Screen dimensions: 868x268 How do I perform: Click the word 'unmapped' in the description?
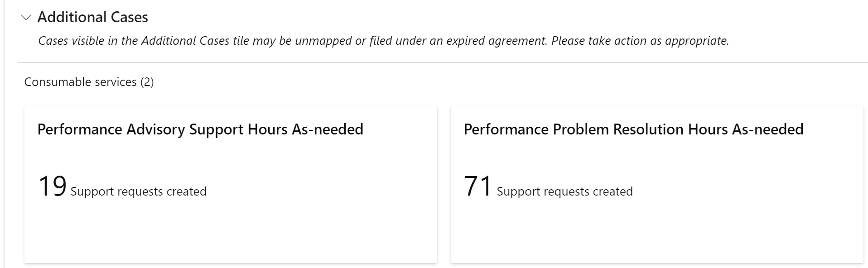323,41
